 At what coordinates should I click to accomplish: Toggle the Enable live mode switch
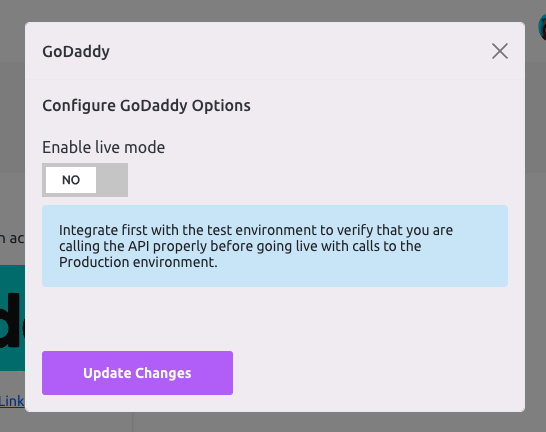click(x=85, y=180)
